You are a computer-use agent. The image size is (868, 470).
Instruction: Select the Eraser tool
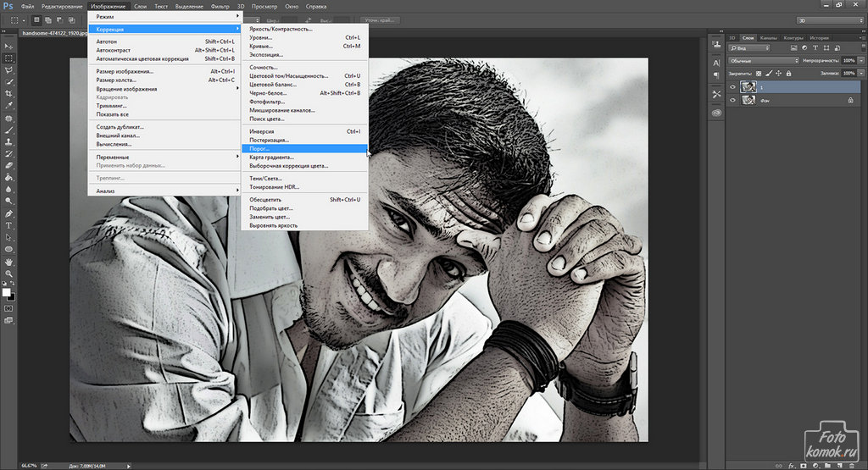pyautogui.click(x=8, y=165)
